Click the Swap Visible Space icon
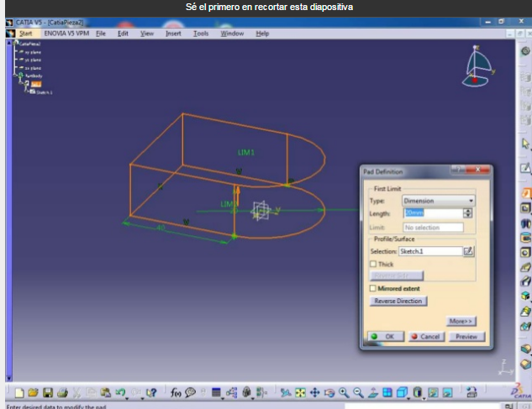Screen dimensions: 532x409 448,392
